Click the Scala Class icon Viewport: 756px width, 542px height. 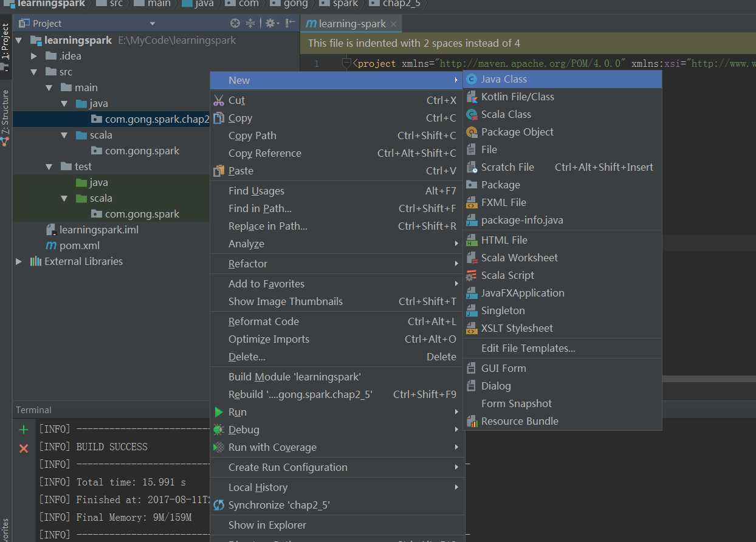coord(472,114)
